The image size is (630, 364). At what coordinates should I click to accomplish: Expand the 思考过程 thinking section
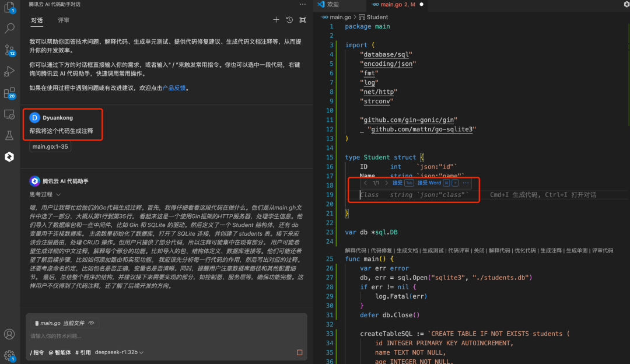click(x=44, y=194)
